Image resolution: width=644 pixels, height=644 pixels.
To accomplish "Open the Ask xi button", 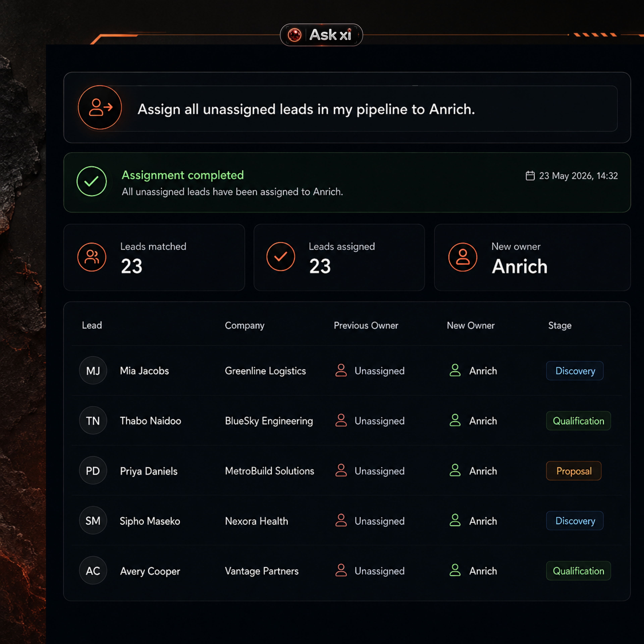I will pos(321,35).
